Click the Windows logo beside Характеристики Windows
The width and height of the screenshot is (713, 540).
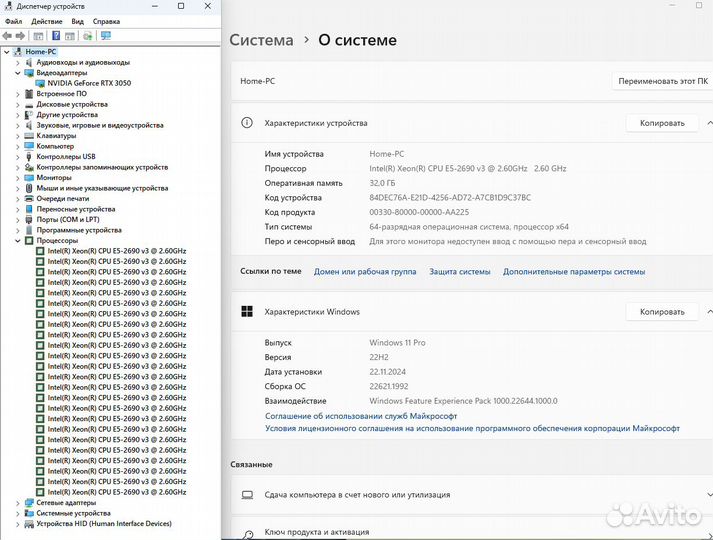(247, 311)
